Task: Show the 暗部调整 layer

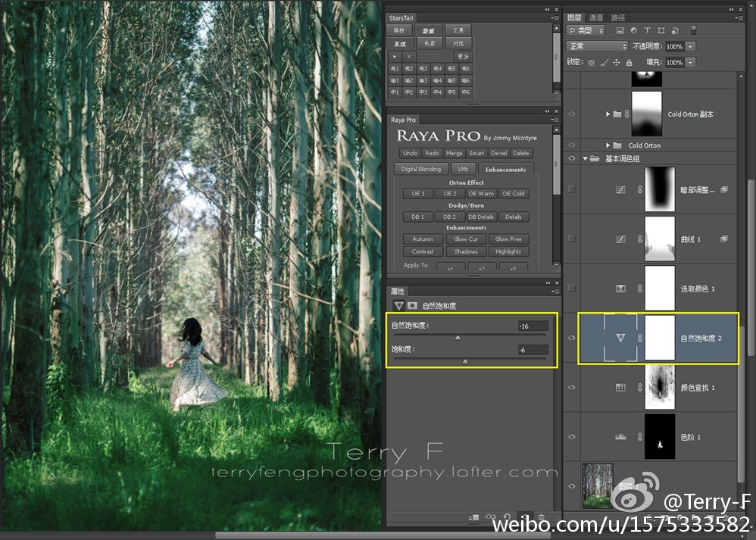Action: pos(572,189)
